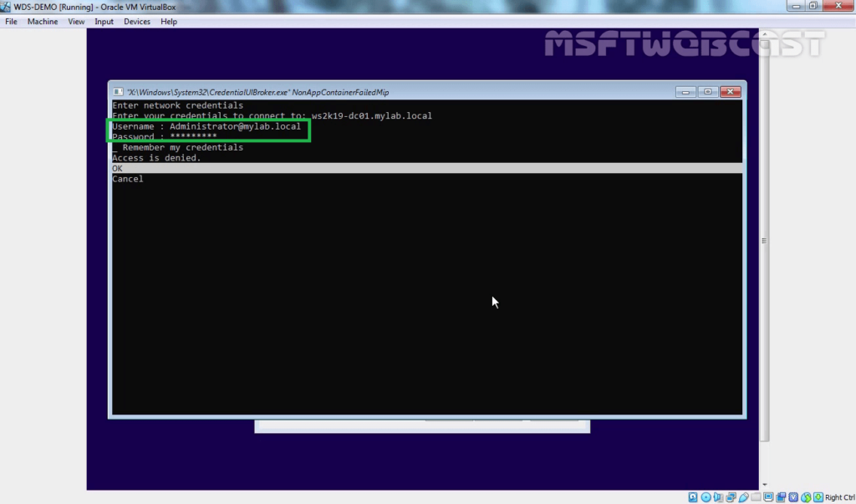Click the Right Ctrl host key label
The height and width of the screenshot is (504, 856).
click(840, 497)
